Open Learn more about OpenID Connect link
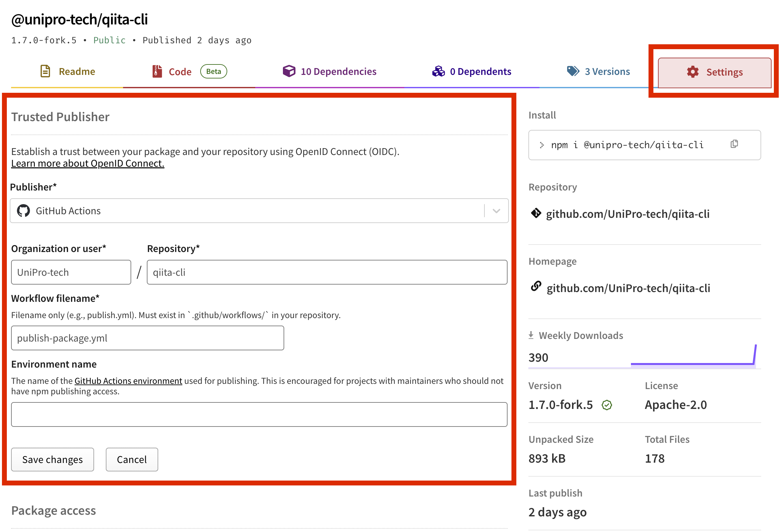782x532 pixels. [x=88, y=163]
